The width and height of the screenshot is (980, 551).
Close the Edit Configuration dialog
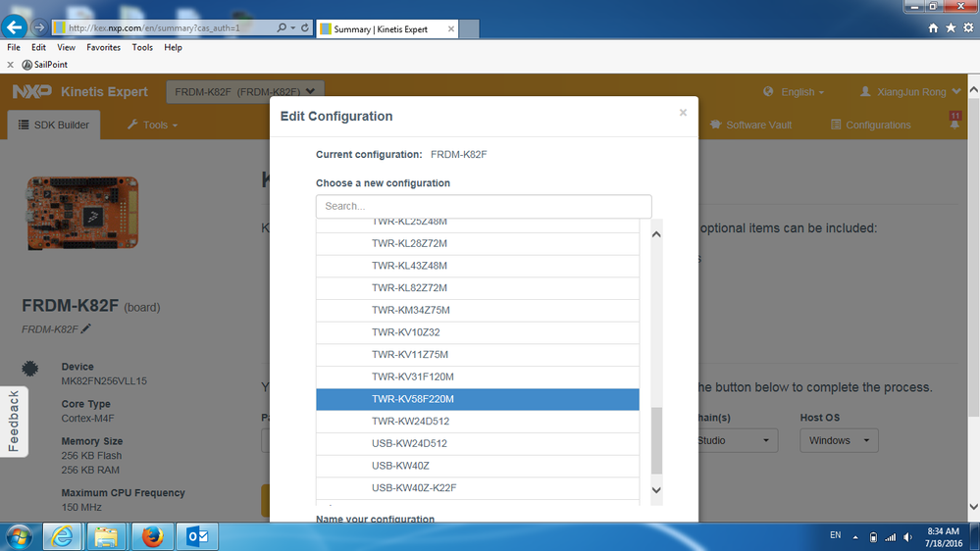(x=683, y=113)
